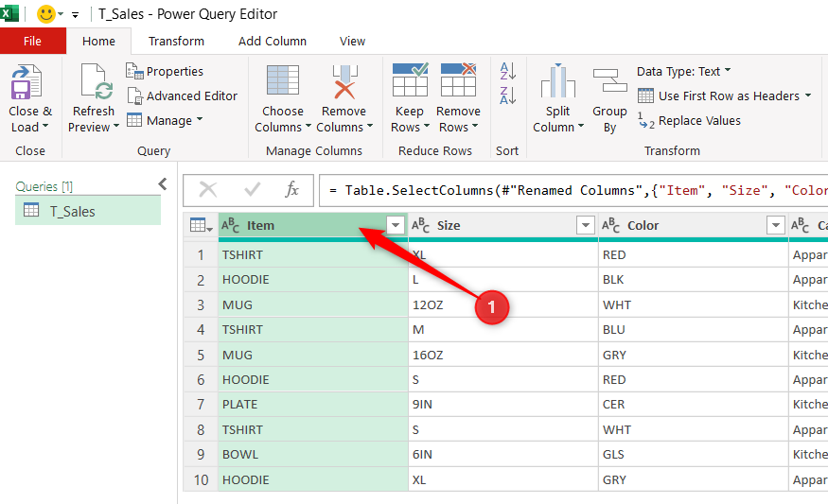The height and width of the screenshot is (504, 828).
Task: Click the Color column data type icon
Action: [611, 225]
